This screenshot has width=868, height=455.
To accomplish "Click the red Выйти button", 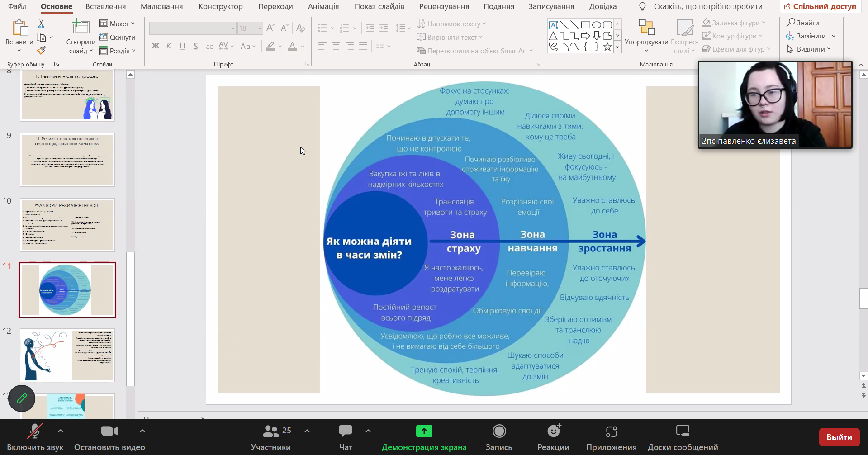I will 839,437.
